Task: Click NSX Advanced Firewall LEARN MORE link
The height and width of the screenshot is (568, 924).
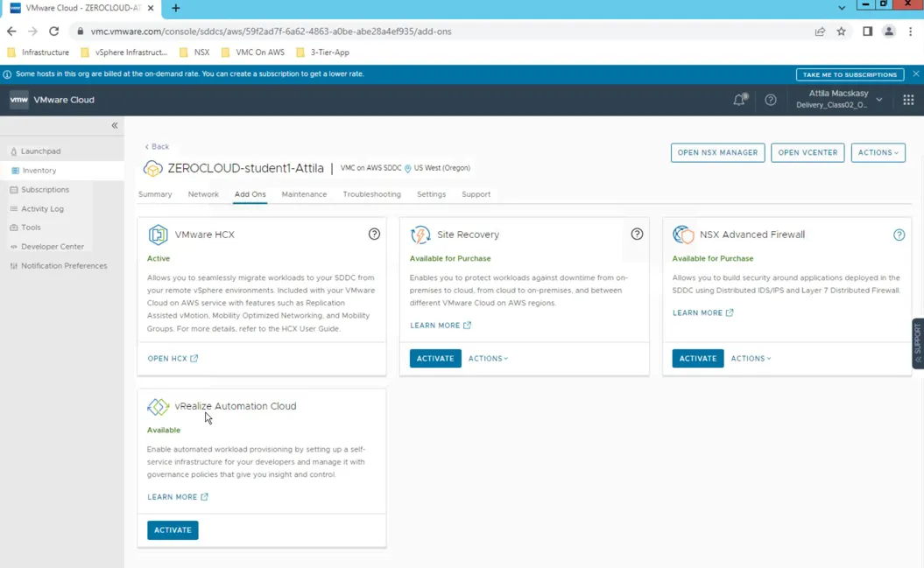Action: click(x=702, y=313)
